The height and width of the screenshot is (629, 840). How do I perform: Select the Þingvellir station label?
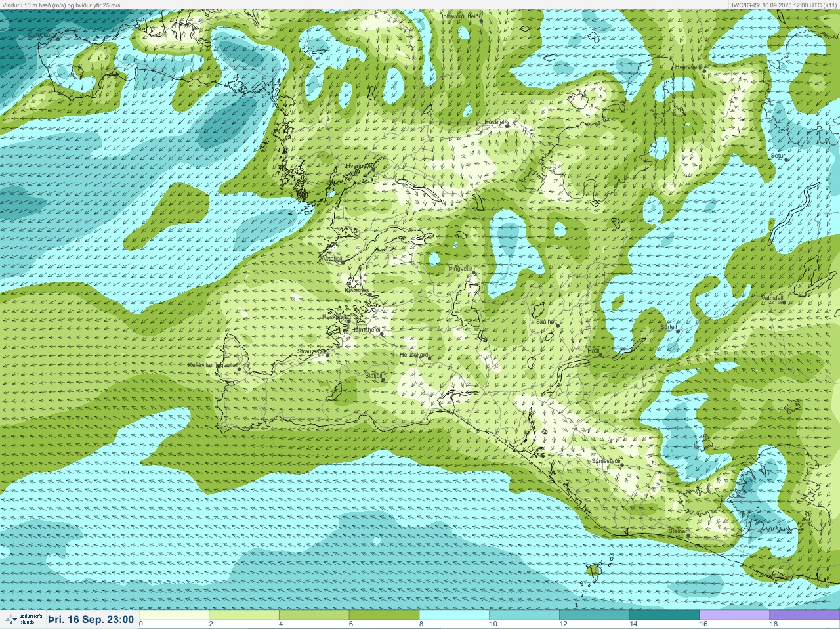pyautogui.click(x=460, y=268)
